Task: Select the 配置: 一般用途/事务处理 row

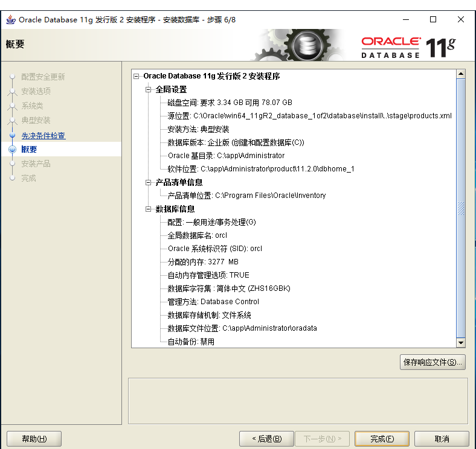Action: click(211, 222)
